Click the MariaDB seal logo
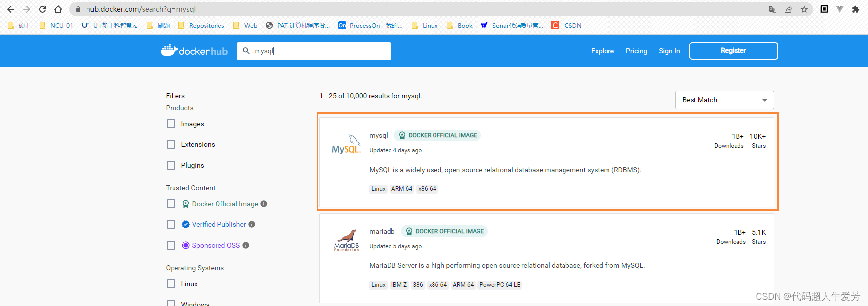The image size is (868, 306). pyautogui.click(x=347, y=240)
